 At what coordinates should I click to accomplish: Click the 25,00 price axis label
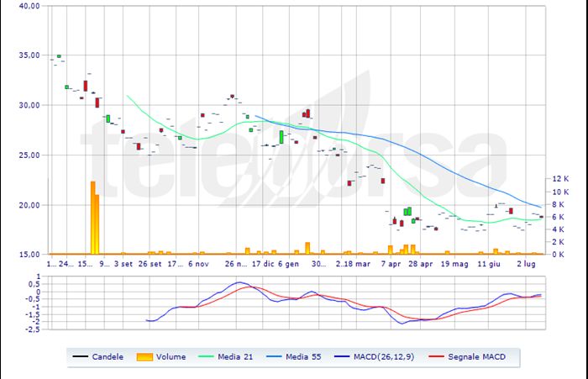tap(29, 155)
